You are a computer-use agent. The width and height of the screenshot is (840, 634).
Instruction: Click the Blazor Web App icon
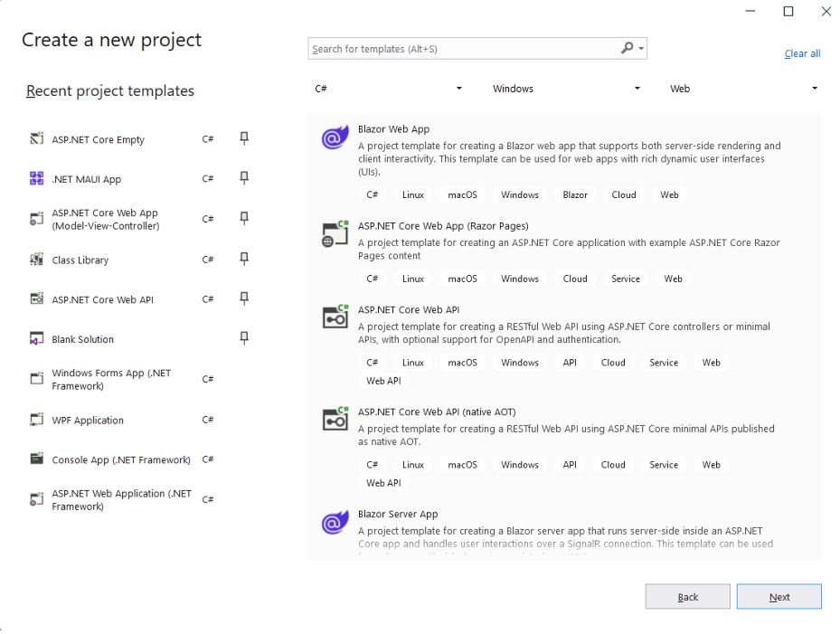(x=335, y=138)
